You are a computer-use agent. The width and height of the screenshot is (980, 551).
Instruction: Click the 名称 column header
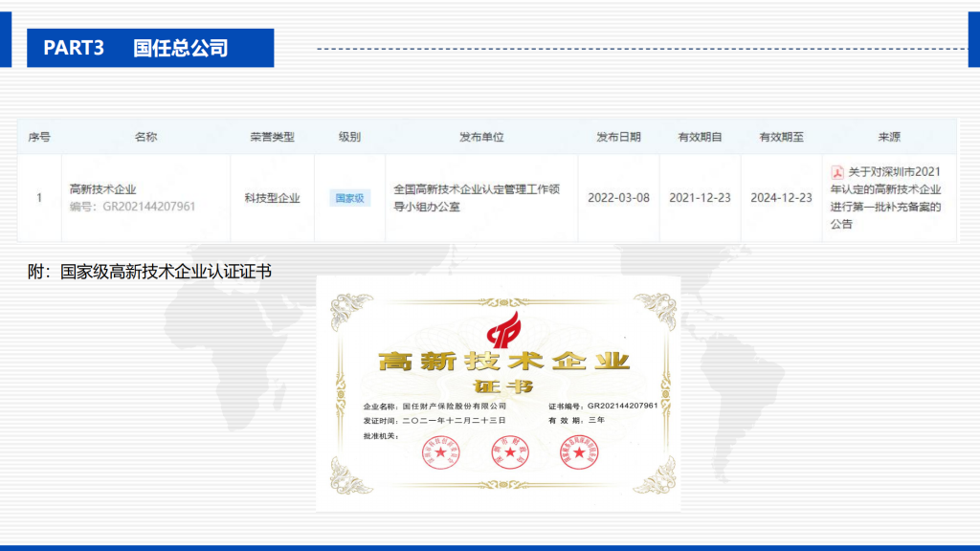point(145,137)
